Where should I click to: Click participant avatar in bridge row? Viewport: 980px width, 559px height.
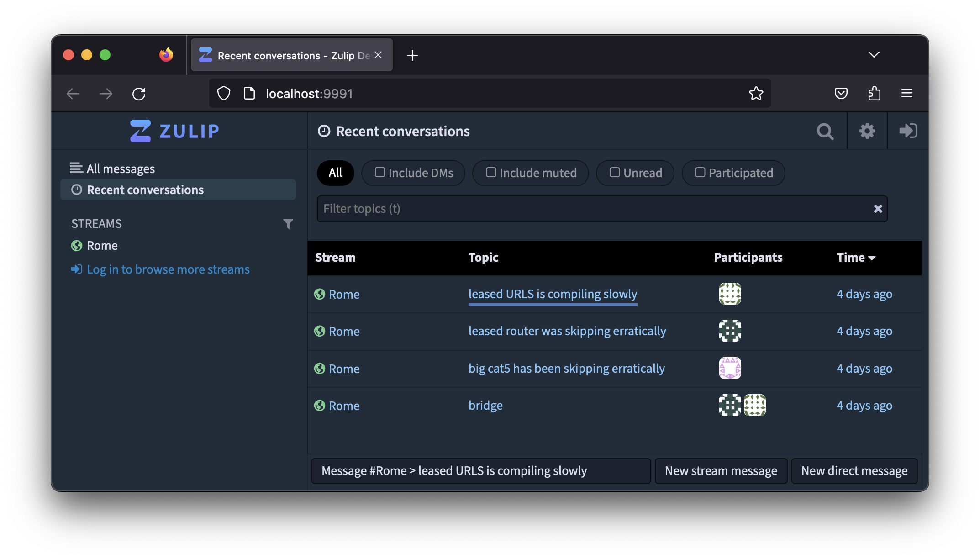(730, 405)
